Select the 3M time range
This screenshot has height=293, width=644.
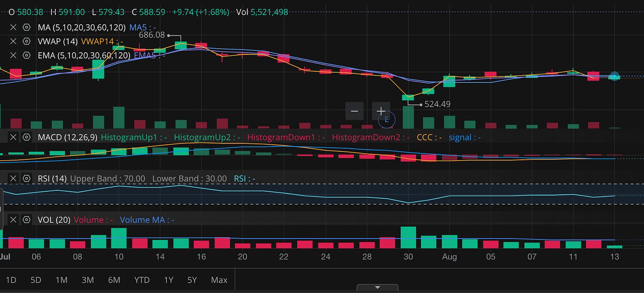pos(88,280)
